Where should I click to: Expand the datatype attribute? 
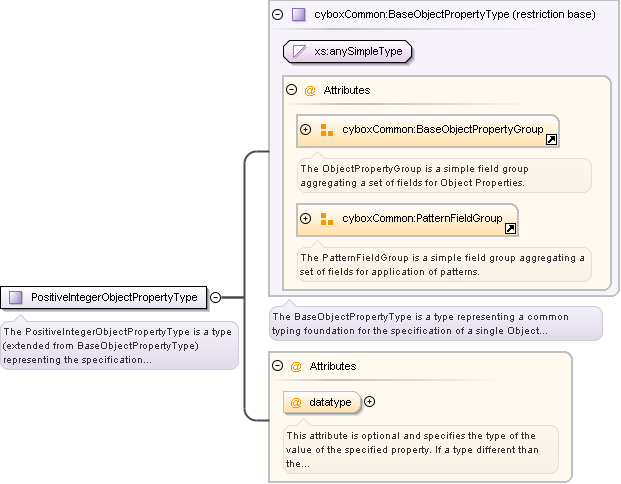370,402
